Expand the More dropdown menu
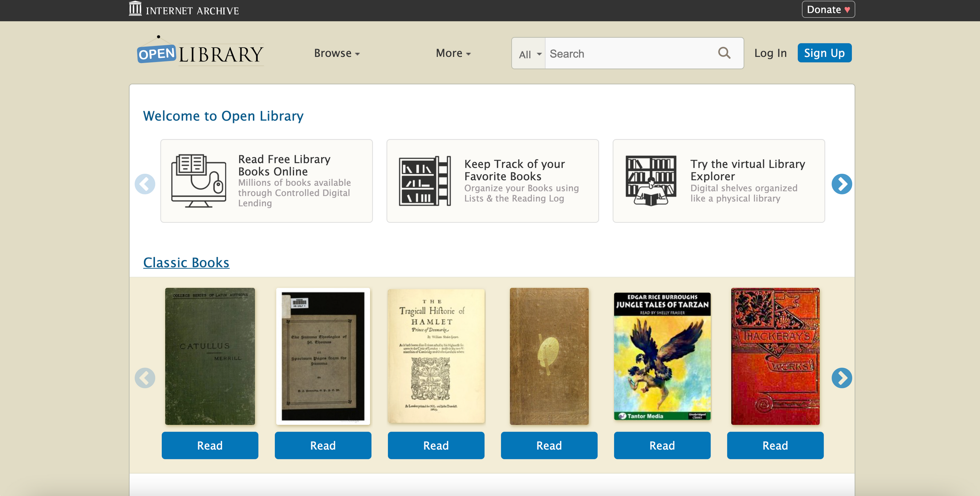 453,53
